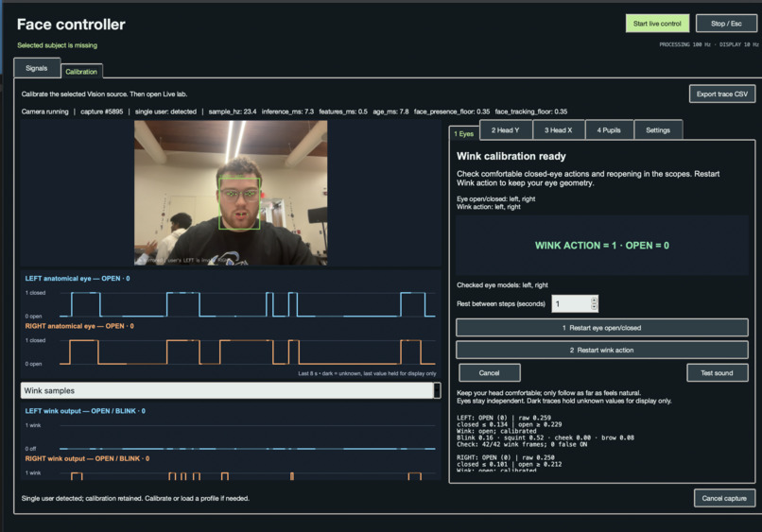Click 'single user: detected' status
The height and width of the screenshot is (532, 762).
pyautogui.click(x=165, y=112)
